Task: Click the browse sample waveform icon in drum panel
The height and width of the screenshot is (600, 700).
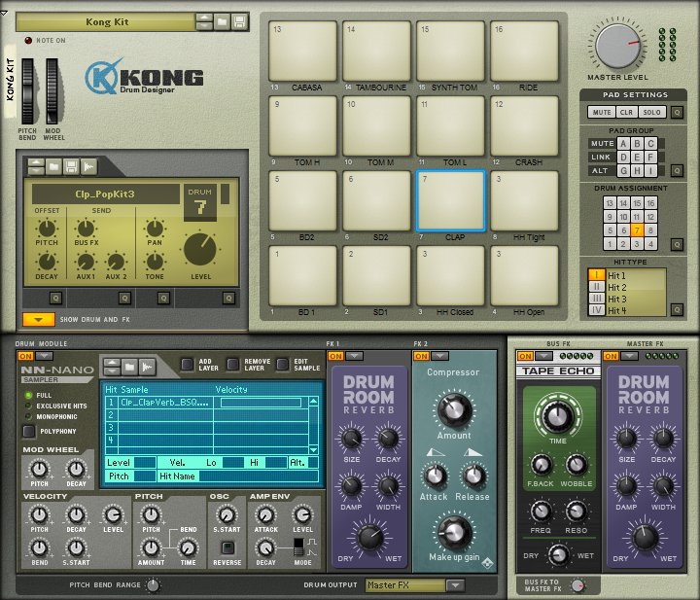Action: [88, 166]
